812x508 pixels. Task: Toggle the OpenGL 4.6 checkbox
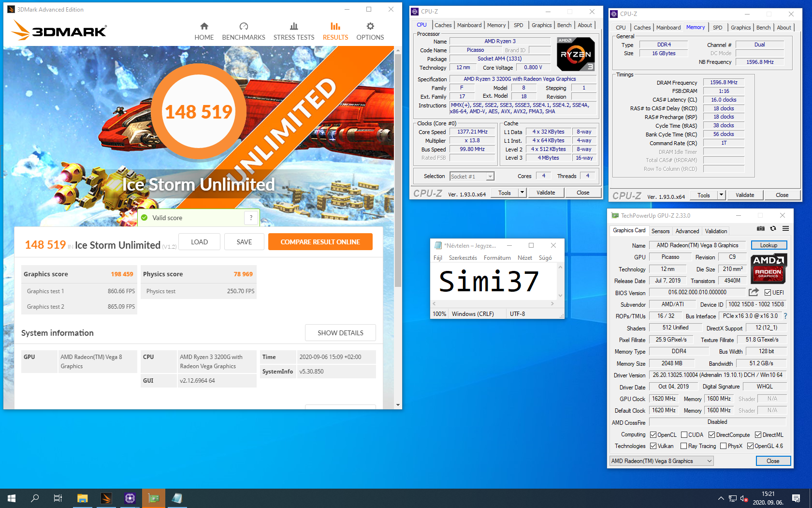pyautogui.click(x=750, y=446)
